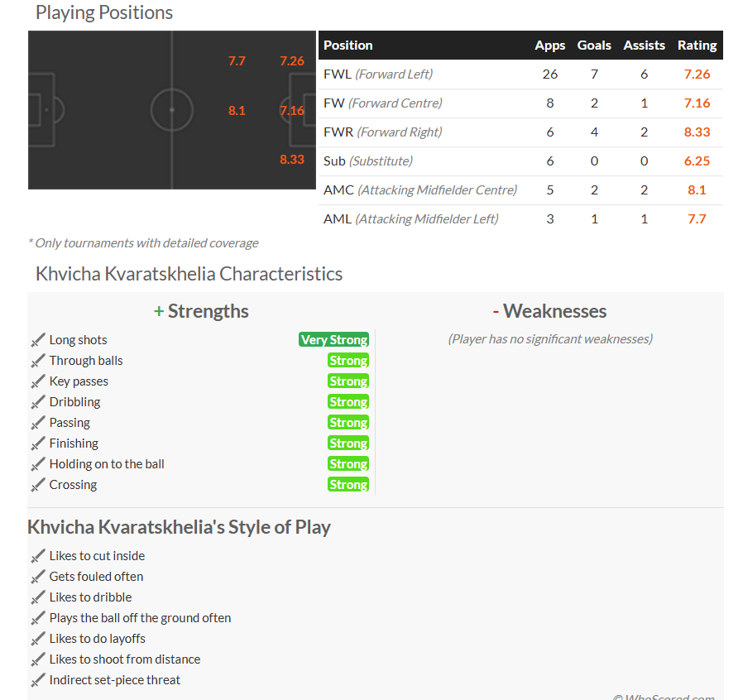Select the AMC Attacking Midfielder Centre row
Screen dimensions: 743x700
pyautogui.click(x=520, y=190)
